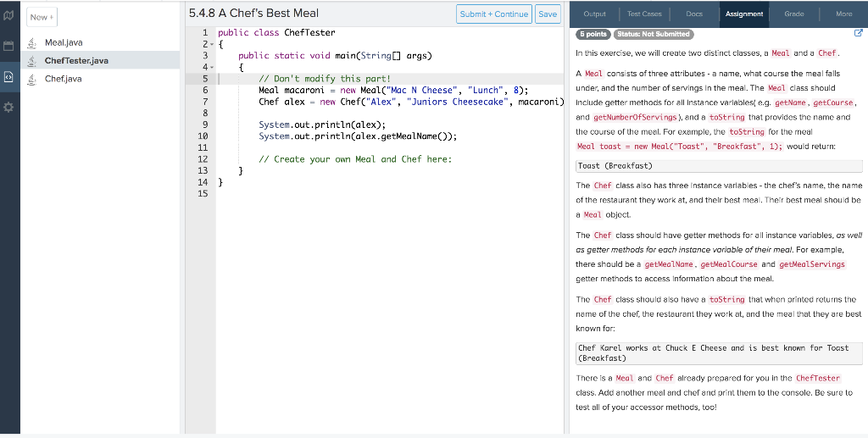Screen dimensions: 868x438
Task: Click the "public class ChefTester" code line
Action: [276, 33]
